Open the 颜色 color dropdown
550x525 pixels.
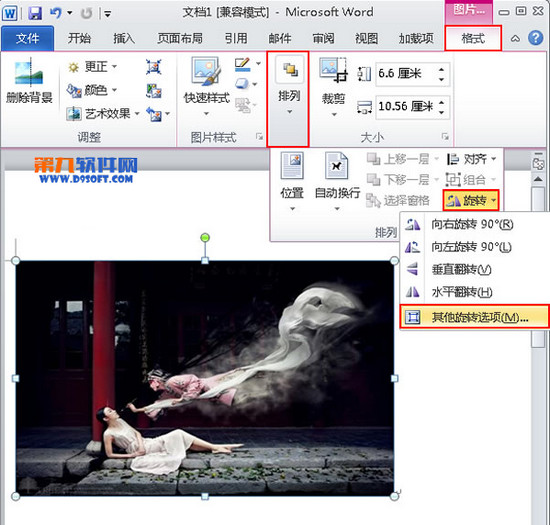92,90
